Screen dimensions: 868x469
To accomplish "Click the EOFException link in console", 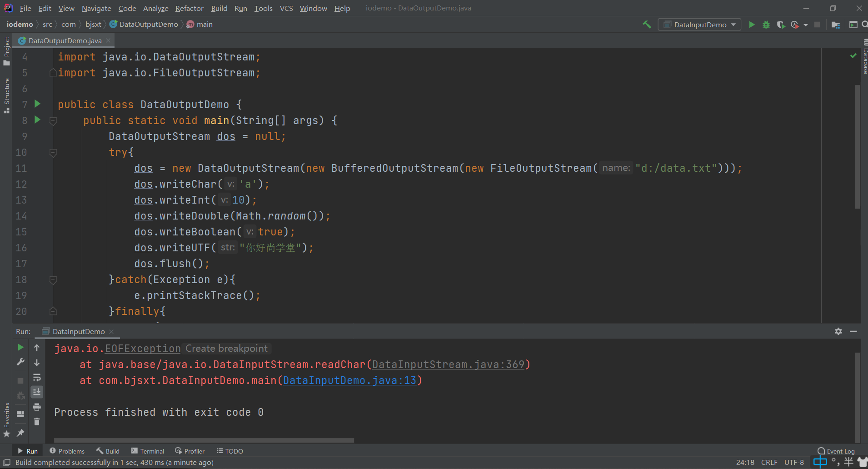I will click(x=143, y=349).
